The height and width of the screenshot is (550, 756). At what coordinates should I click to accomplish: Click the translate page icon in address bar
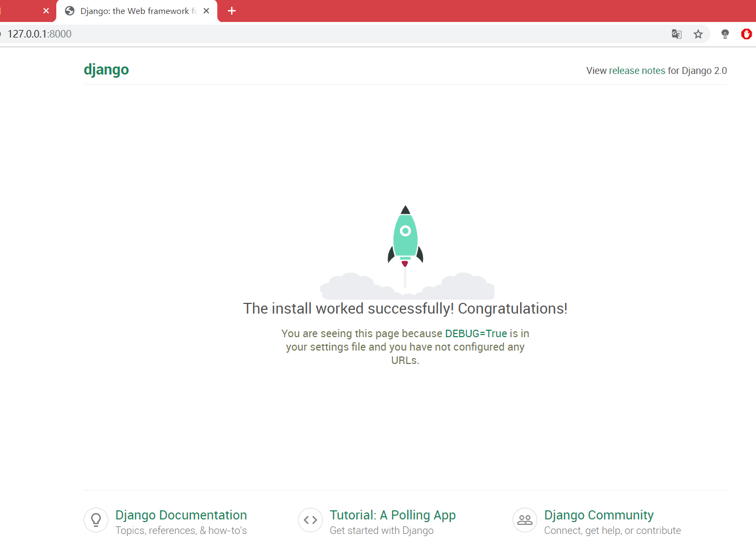677,34
